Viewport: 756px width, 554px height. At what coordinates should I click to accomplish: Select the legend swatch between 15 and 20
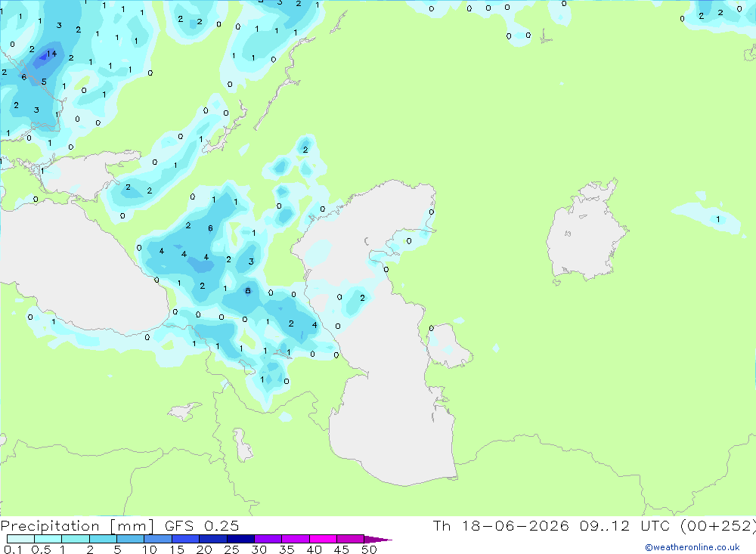click(x=185, y=539)
